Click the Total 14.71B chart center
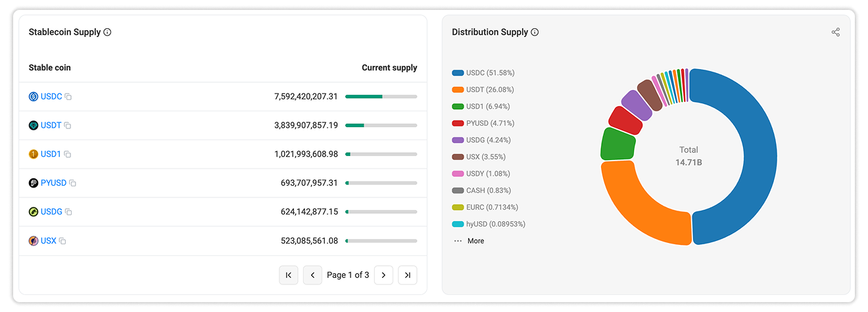Viewport: 868px width, 312px height. 688,156
